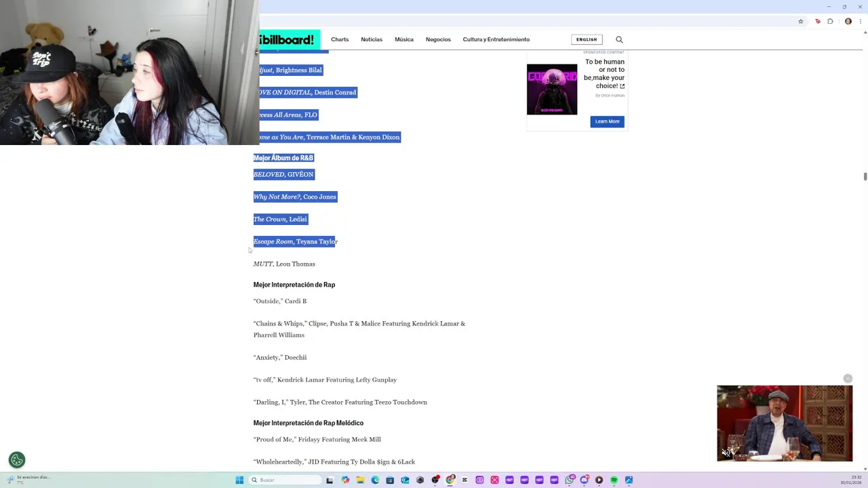Click the scrollbar up arrow
This screenshot has height=488, width=868.
coord(865,32)
